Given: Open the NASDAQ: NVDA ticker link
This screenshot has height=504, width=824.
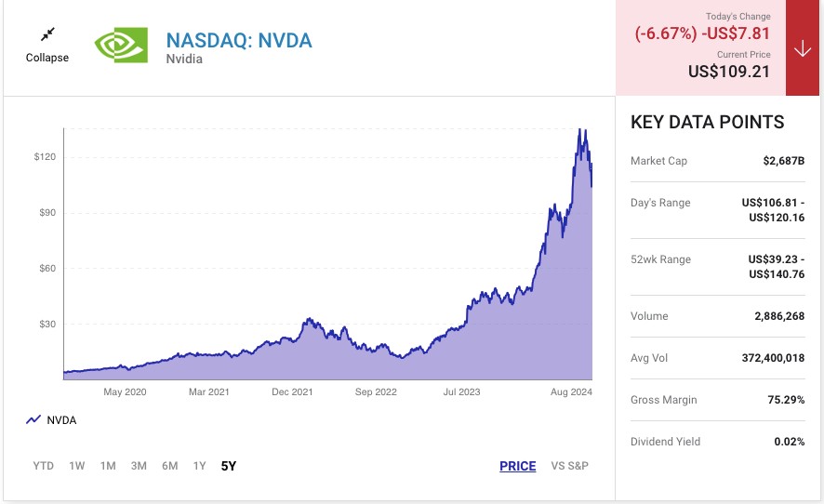Looking at the screenshot, I should [238, 40].
